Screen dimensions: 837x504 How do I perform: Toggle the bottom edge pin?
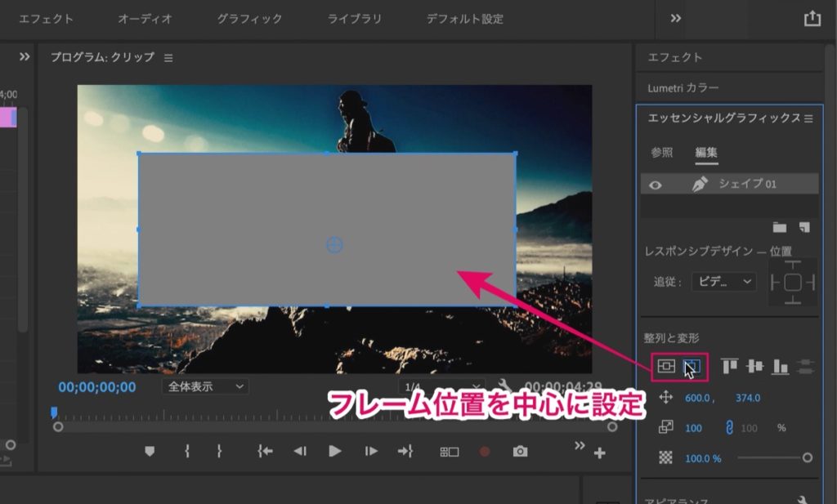tap(793, 300)
